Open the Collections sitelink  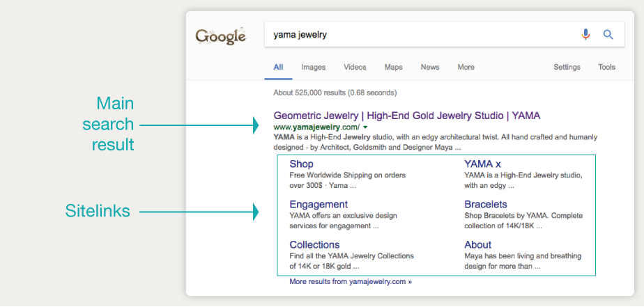314,245
